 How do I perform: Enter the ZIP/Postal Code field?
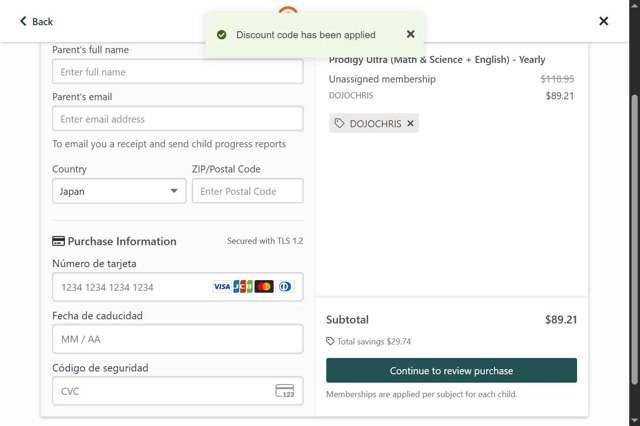click(x=247, y=191)
